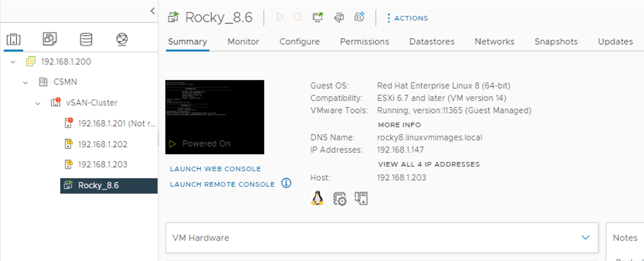Open Hosts and Clusters inventory view

click(13, 40)
